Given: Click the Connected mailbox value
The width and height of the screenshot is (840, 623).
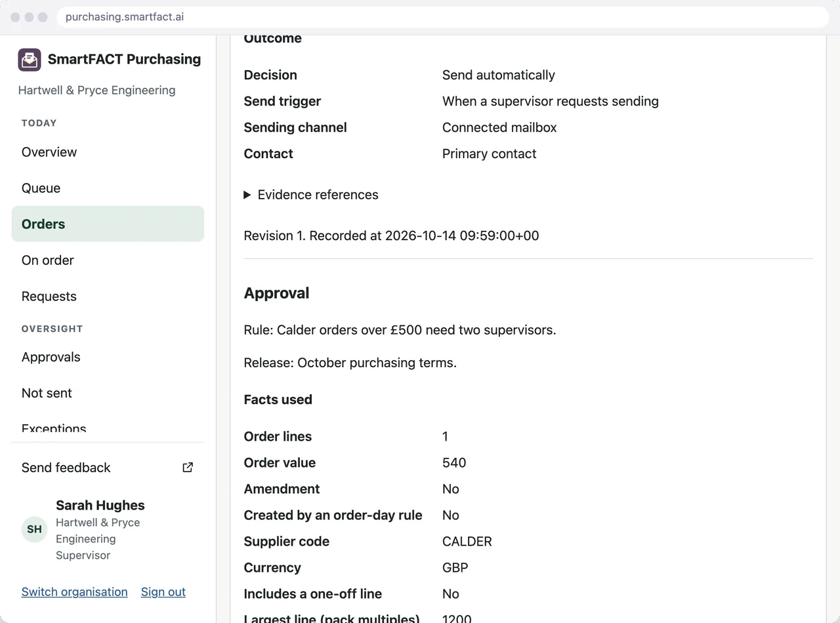Looking at the screenshot, I should [x=499, y=128].
